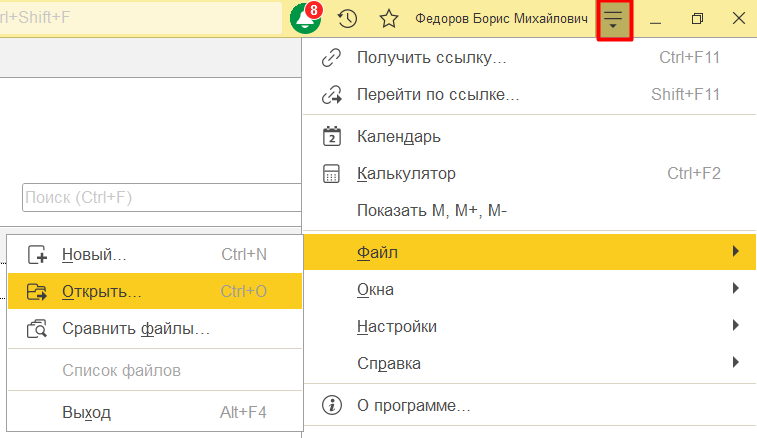
Task: Click the open folder icon beside Открыть
Action: coord(37,292)
